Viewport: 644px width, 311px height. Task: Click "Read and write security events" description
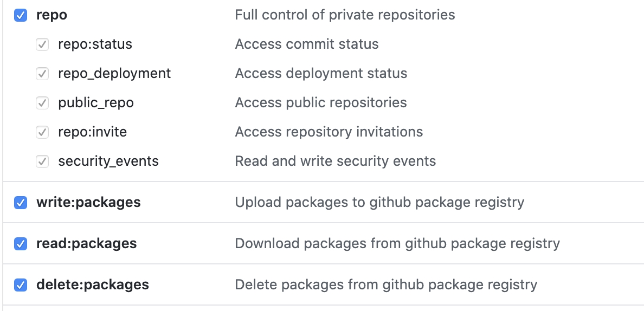[335, 161]
